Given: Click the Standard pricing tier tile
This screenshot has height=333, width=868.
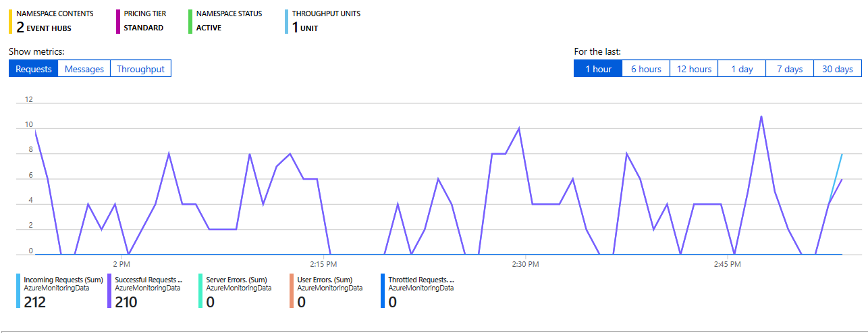Looking at the screenshot, I should pyautogui.click(x=143, y=28).
